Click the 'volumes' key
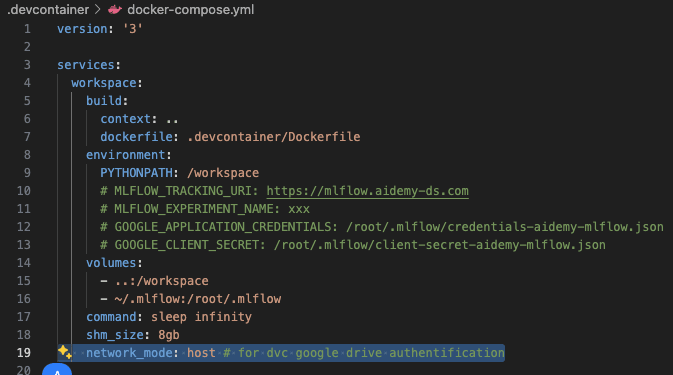673x375 pixels. tap(111, 263)
